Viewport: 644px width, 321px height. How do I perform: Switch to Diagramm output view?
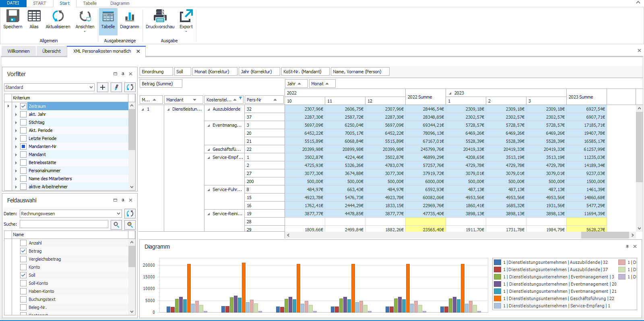(x=129, y=17)
